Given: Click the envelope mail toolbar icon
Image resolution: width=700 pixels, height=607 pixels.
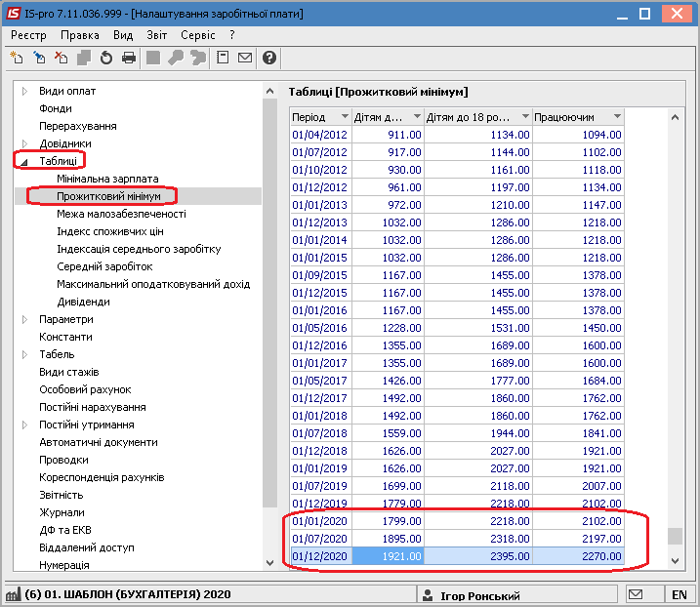Looking at the screenshot, I should point(245,58).
